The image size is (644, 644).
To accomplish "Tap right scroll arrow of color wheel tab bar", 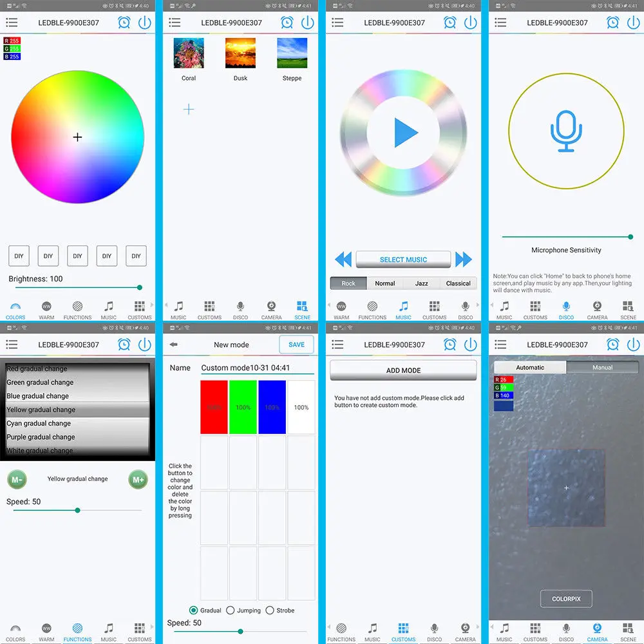I will [x=152, y=305].
